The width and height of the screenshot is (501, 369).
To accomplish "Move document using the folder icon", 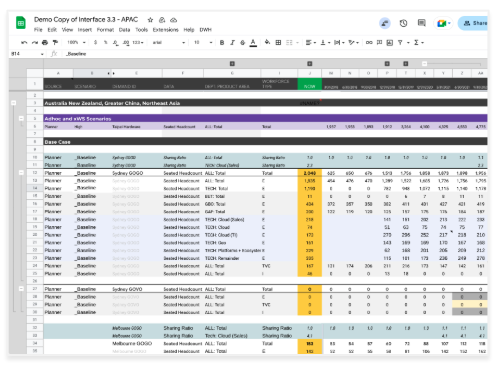I will coord(162,20).
